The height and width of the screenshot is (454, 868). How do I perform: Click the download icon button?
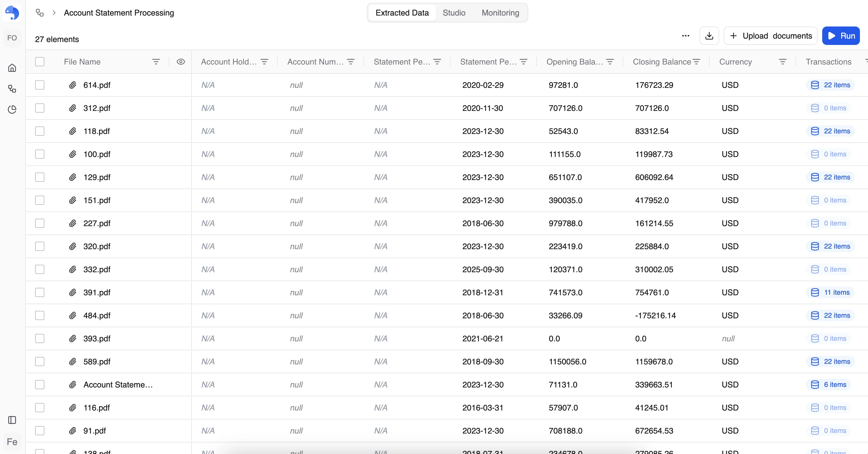(x=709, y=36)
